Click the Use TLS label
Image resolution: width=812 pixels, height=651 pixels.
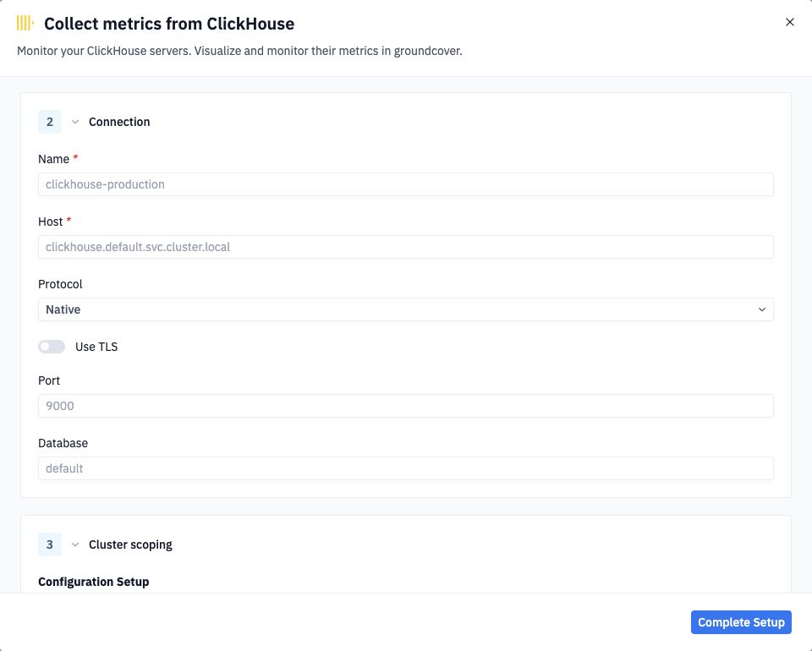(x=96, y=347)
